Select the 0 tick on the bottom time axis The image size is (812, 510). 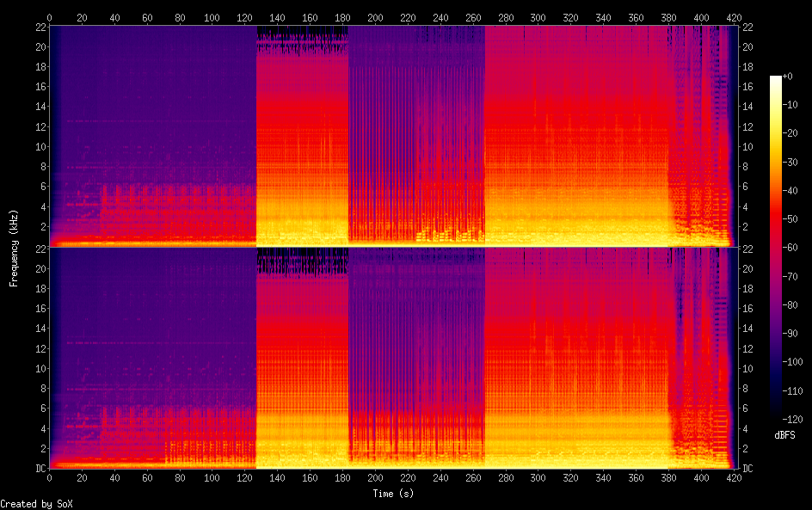coord(49,479)
